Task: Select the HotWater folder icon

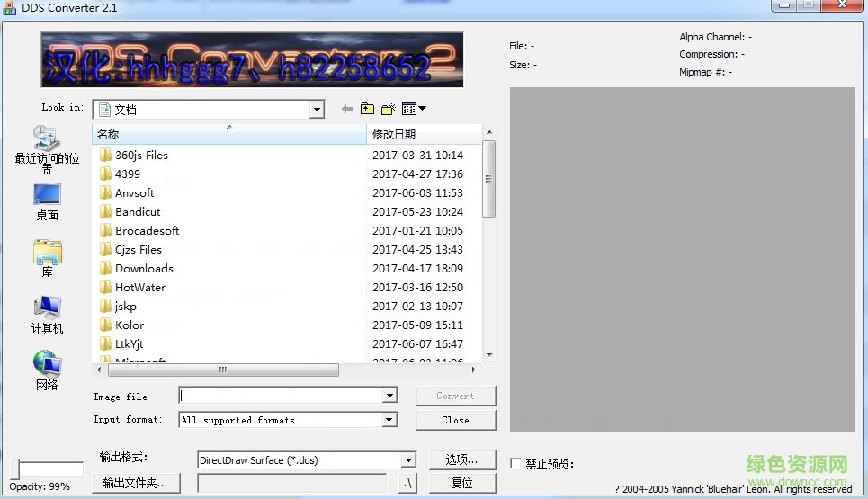Action: click(105, 287)
